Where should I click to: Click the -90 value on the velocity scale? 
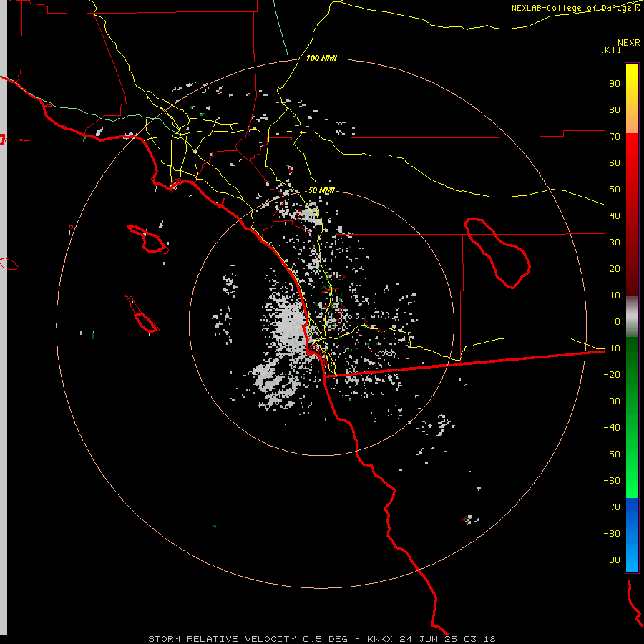(612, 560)
